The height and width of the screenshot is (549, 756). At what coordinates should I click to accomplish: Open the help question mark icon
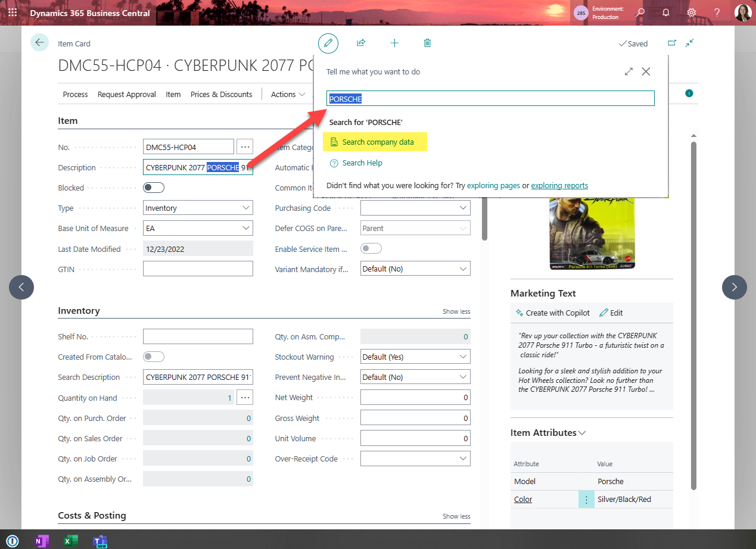[x=717, y=13]
